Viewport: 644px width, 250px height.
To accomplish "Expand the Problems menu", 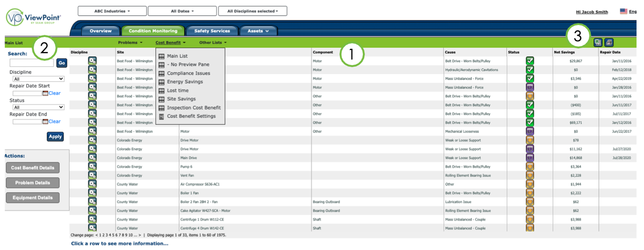I will click(x=130, y=42).
